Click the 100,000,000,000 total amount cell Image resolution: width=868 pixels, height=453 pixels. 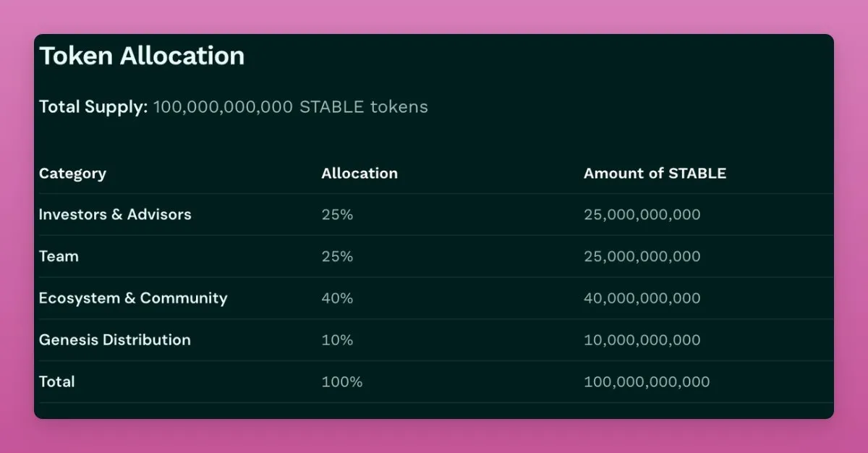coord(647,381)
